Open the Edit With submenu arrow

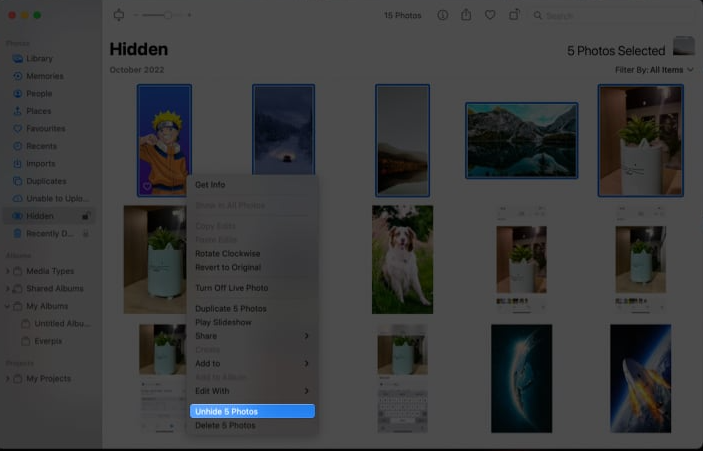pyautogui.click(x=306, y=391)
